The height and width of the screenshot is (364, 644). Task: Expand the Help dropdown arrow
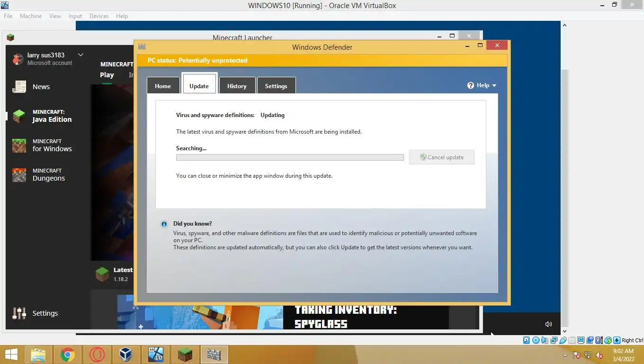click(494, 86)
